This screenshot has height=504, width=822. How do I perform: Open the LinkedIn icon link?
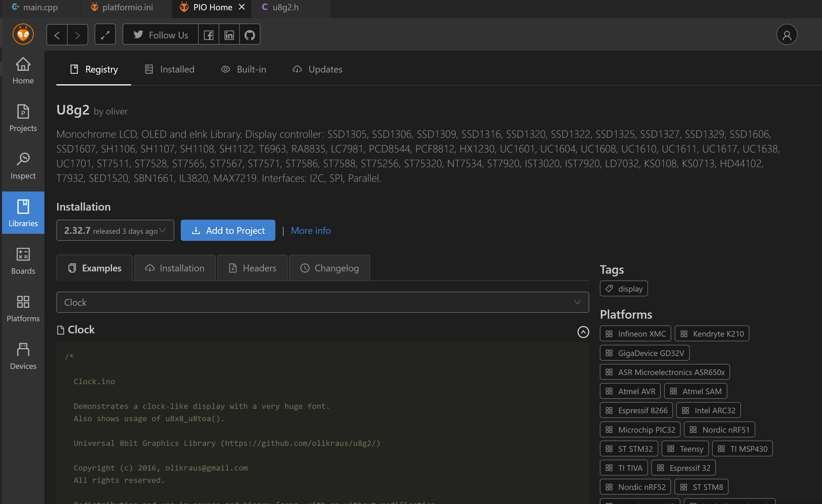tap(229, 35)
